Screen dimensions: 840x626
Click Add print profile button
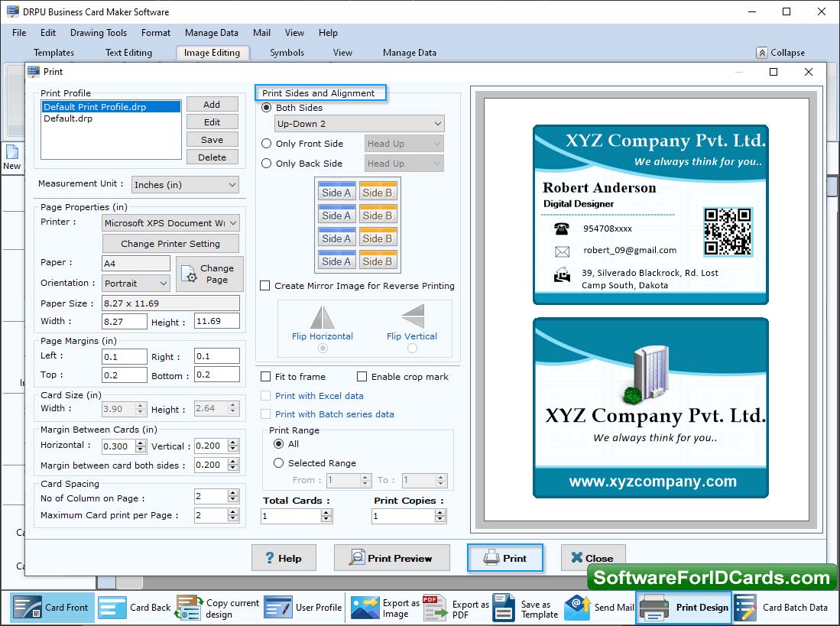tap(212, 105)
